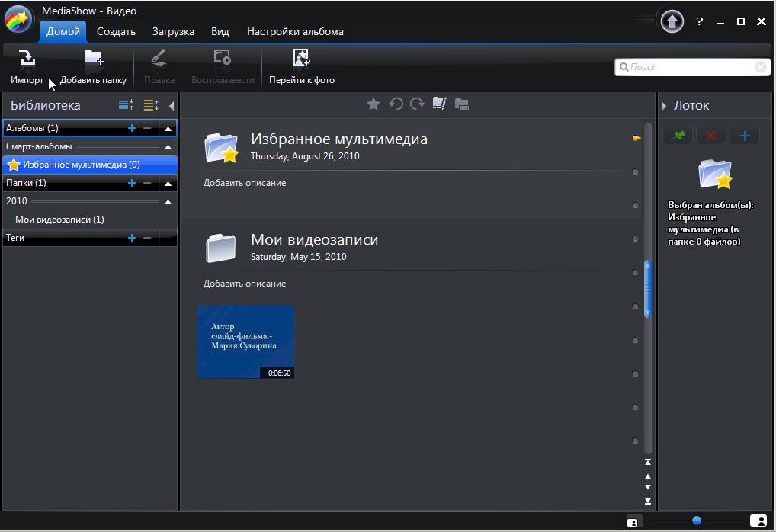Screen dimensions: 776x532
Task: Click the upgrade arrow icon in title bar
Action: 672,21
